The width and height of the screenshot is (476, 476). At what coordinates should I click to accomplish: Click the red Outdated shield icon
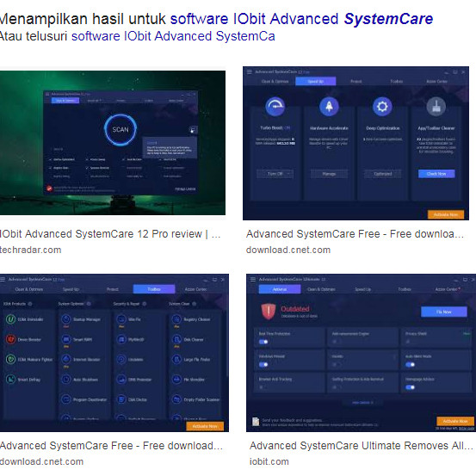(269, 312)
